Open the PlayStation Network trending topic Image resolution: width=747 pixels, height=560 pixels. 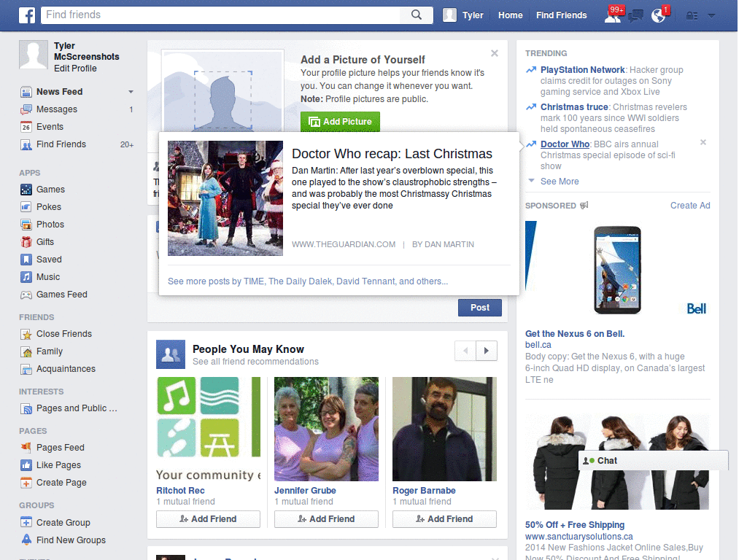pyautogui.click(x=582, y=70)
